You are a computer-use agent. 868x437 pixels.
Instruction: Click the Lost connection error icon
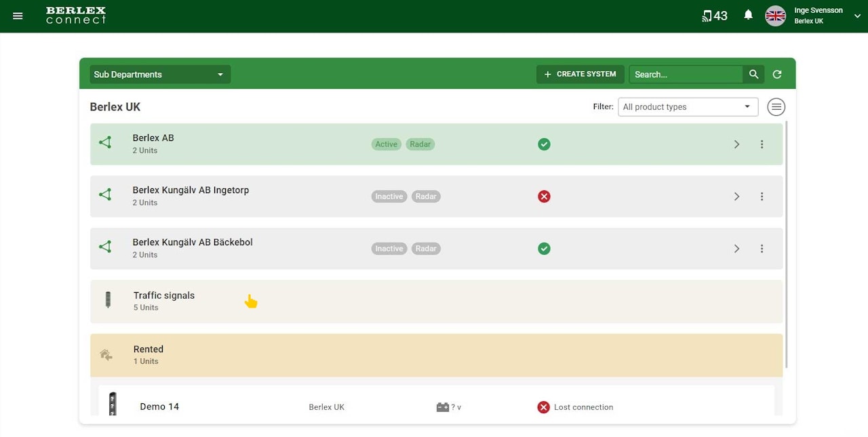pos(543,407)
